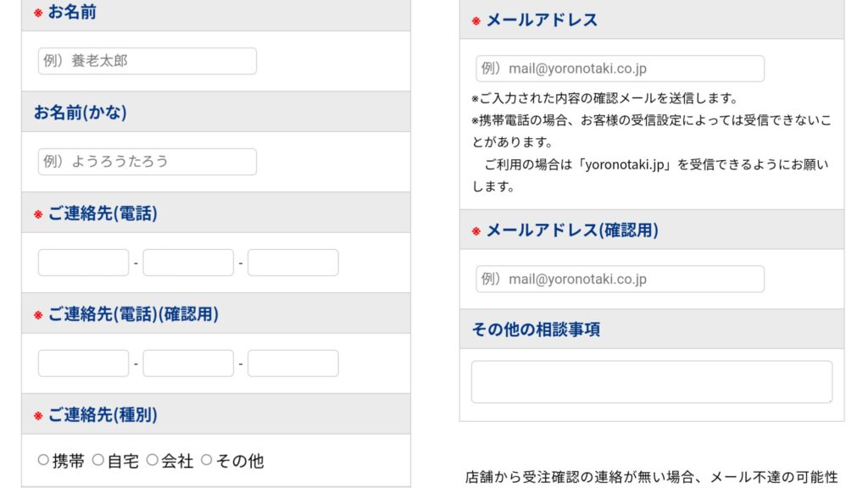Click the メールアドレス section header
This screenshot has height=488, width=868.
pos(652,20)
